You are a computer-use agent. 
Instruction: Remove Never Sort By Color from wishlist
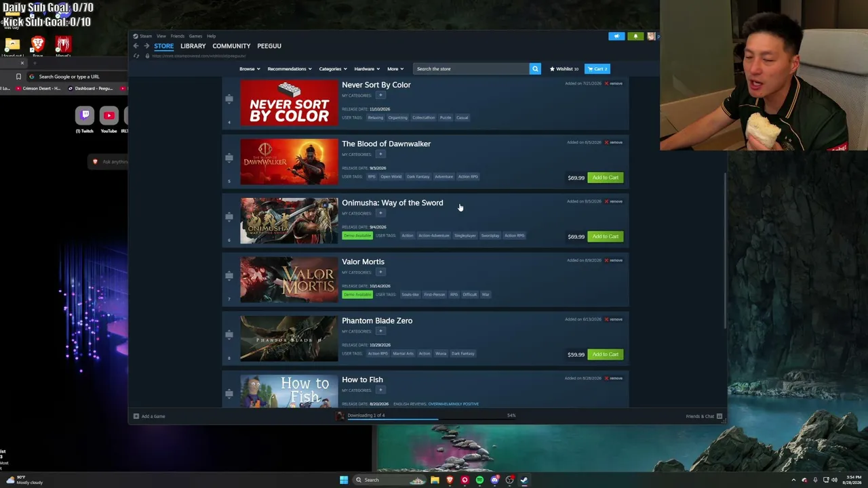[614, 83]
